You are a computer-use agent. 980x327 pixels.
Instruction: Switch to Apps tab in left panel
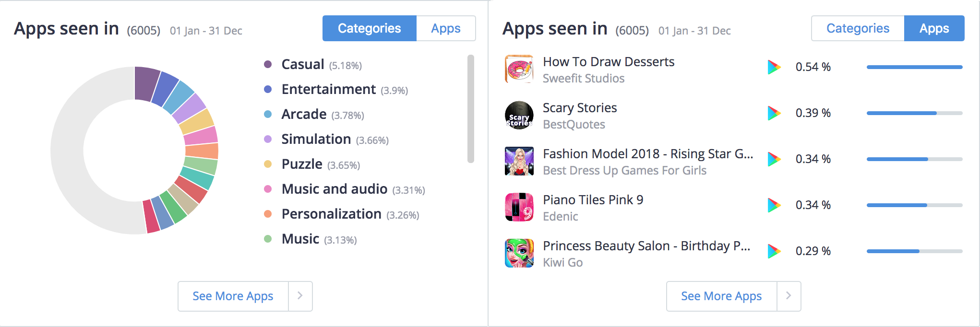(446, 28)
